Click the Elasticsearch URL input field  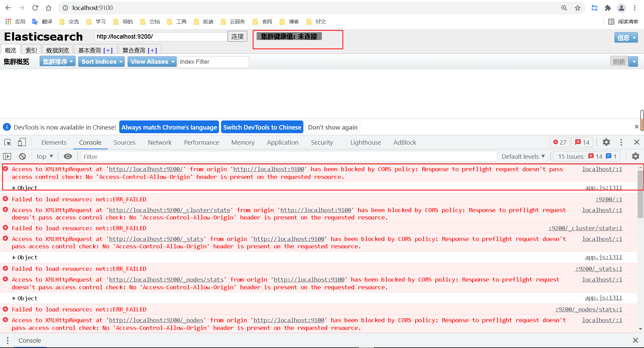pyautogui.click(x=161, y=37)
